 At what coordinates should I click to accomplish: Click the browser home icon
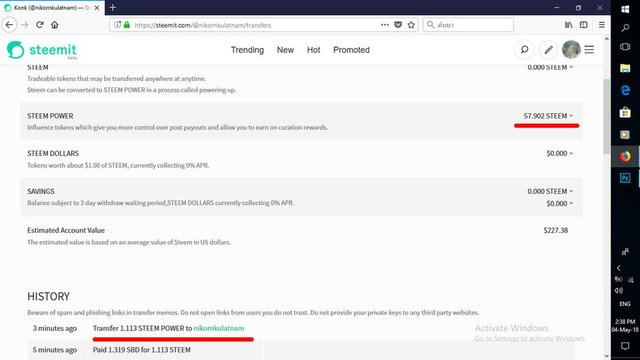(x=55, y=25)
